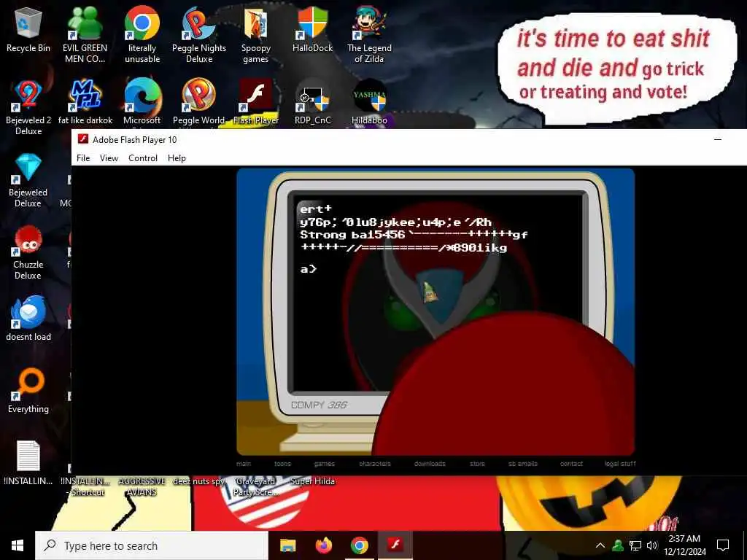Viewport: 747px width, 560px height.
Task: Click the 'downloads' navigation link
Action: (x=430, y=463)
